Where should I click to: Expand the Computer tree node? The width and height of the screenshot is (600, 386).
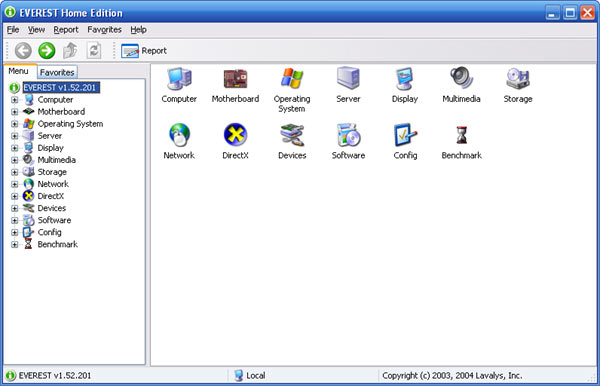(15, 100)
